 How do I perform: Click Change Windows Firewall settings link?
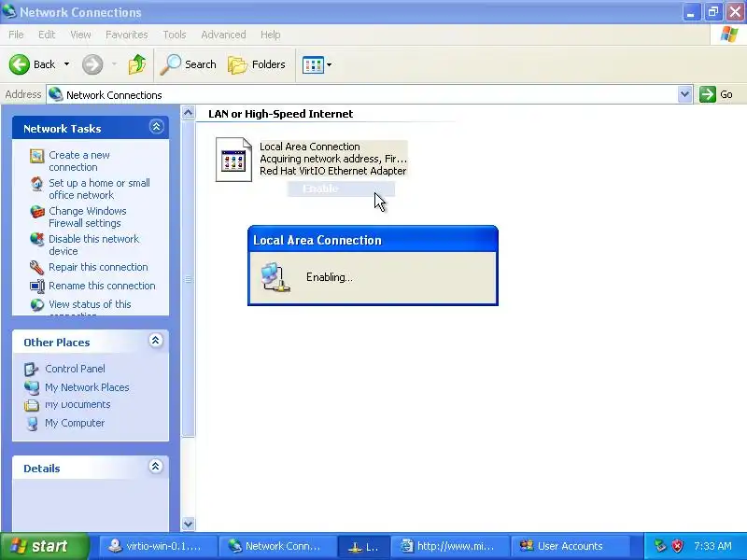tap(88, 217)
